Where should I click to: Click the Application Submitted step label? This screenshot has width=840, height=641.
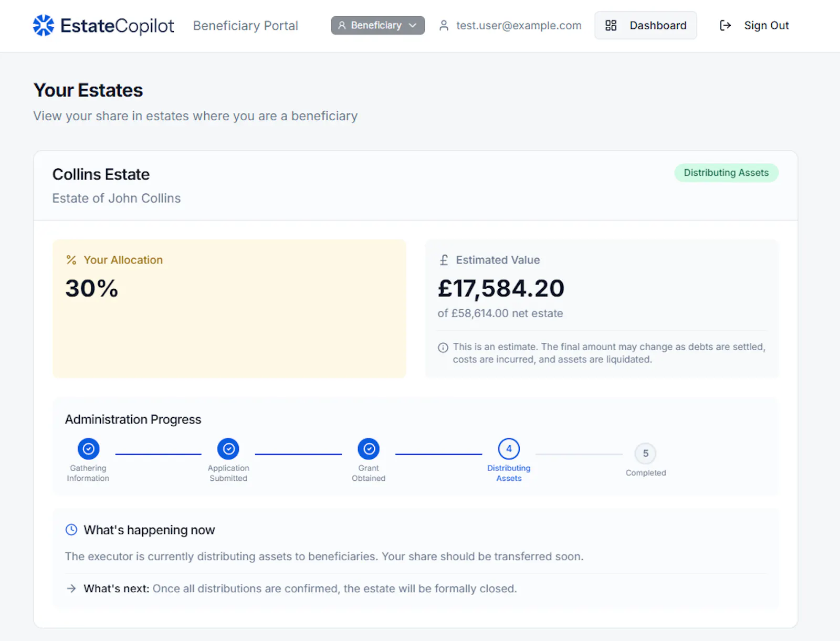[228, 473]
